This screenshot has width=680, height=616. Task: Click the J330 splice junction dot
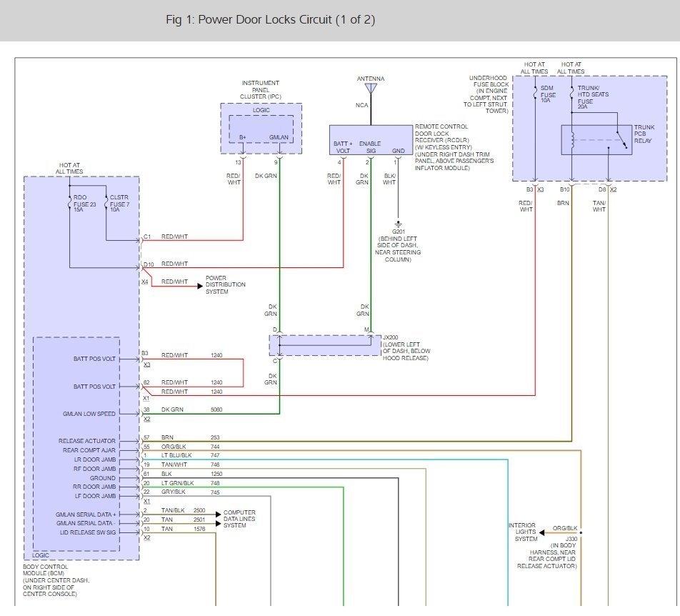[x=581, y=532]
